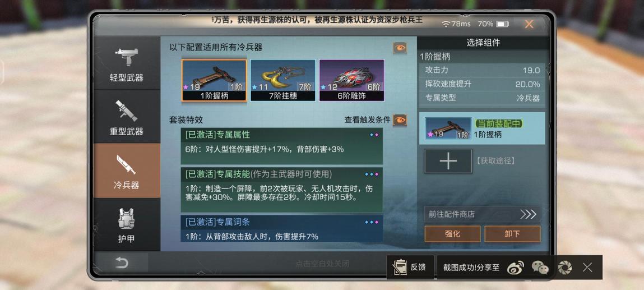The width and height of the screenshot is (644, 290).
Task: Add a component with the plus slot
Action: point(448,161)
